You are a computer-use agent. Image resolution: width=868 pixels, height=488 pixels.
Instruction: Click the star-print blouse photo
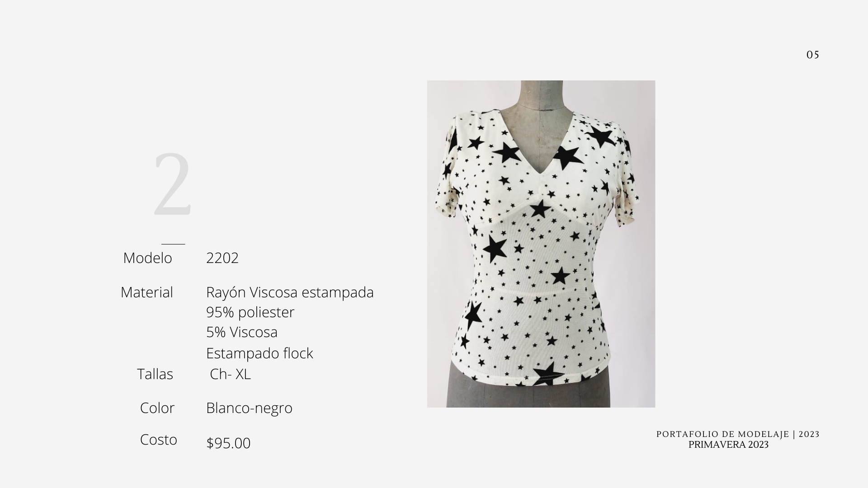pyautogui.click(x=541, y=244)
